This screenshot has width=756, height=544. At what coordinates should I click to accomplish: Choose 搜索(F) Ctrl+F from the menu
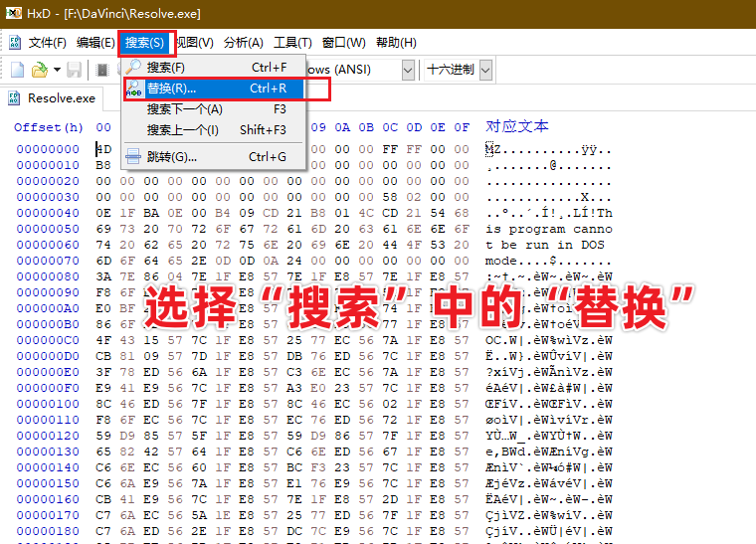coord(214,68)
